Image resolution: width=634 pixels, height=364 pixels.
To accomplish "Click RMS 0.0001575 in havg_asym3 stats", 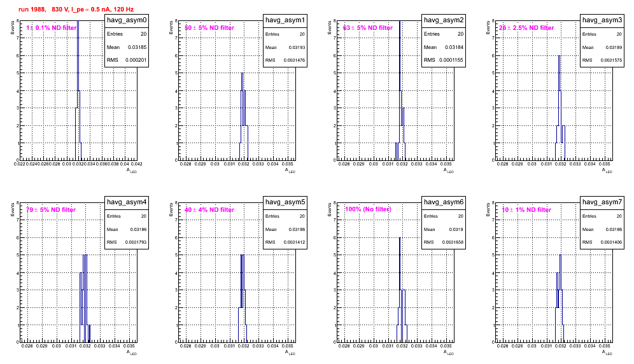I will [x=602, y=60].
